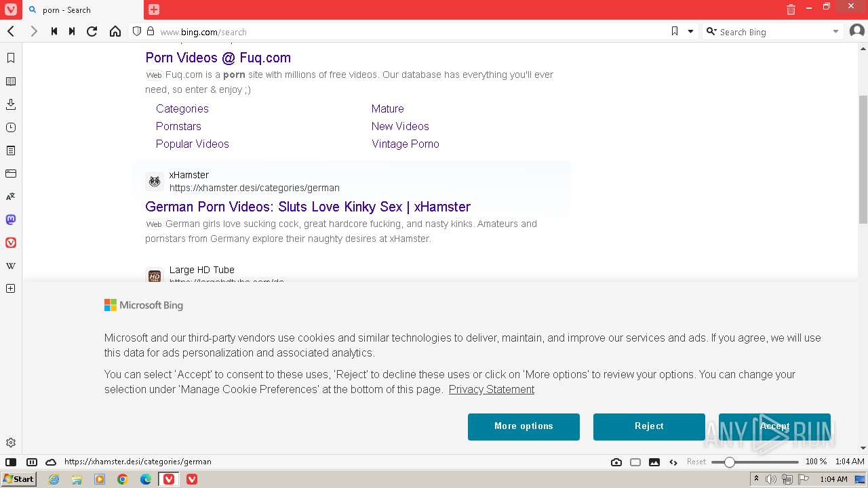The height and width of the screenshot is (488, 868).
Task: Open the Vivaldi main menu
Action: [10, 9]
